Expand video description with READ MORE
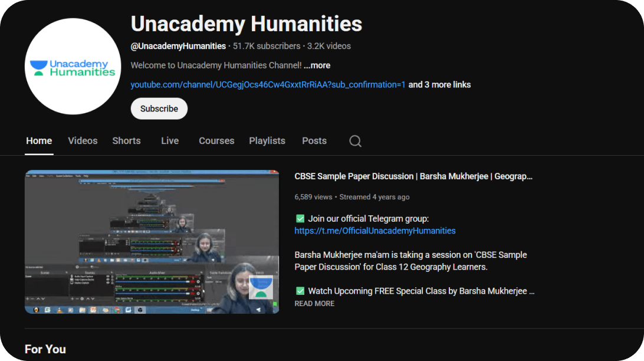 coord(314,304)
